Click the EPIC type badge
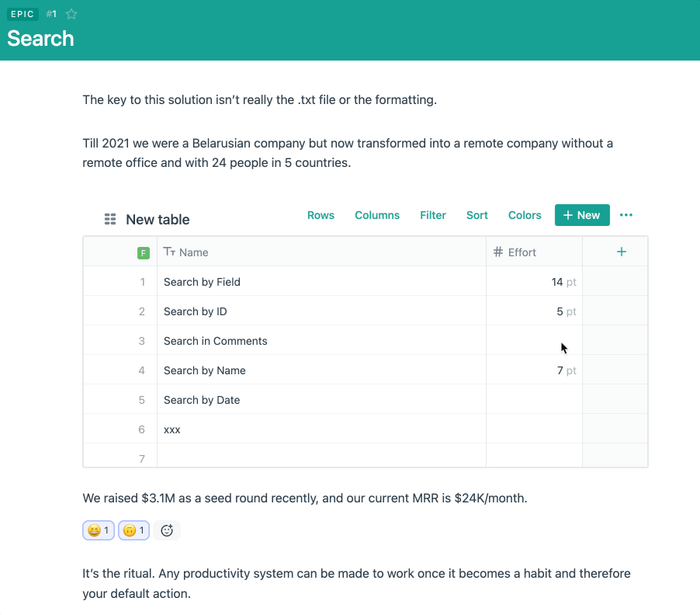The image size is (700, 615). (22, 14)
